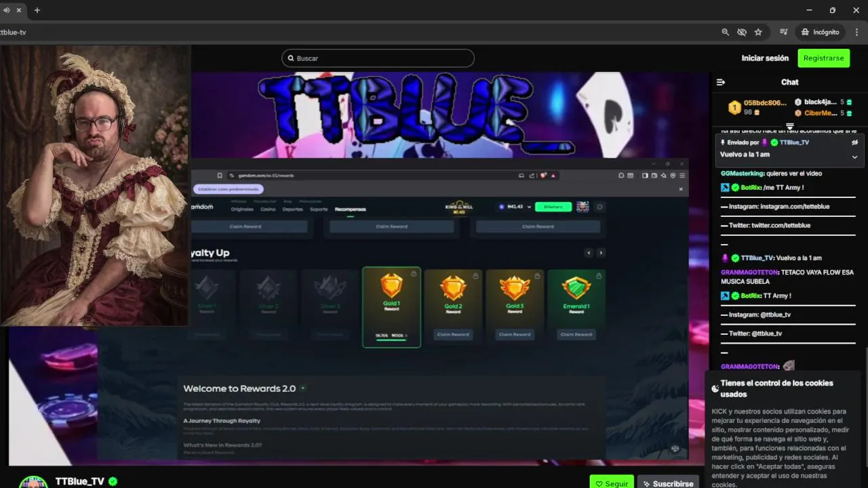
Task: Expand the leaderboard using the handle below it
Action: click(790, 126)
